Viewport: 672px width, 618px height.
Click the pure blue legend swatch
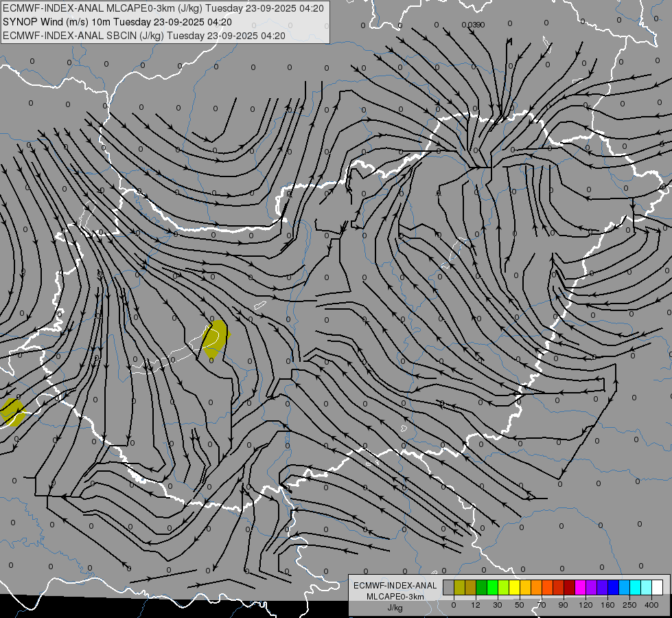[614, 587]
